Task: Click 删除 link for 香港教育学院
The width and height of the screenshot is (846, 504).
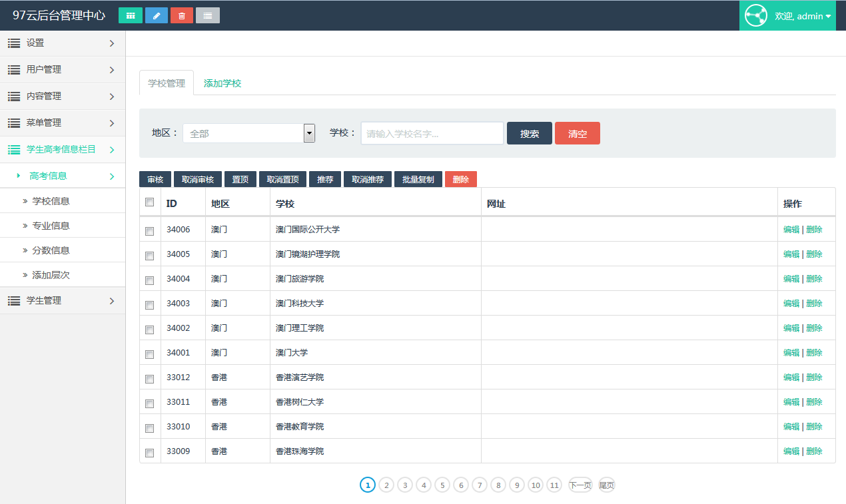Action: (814, 427)
